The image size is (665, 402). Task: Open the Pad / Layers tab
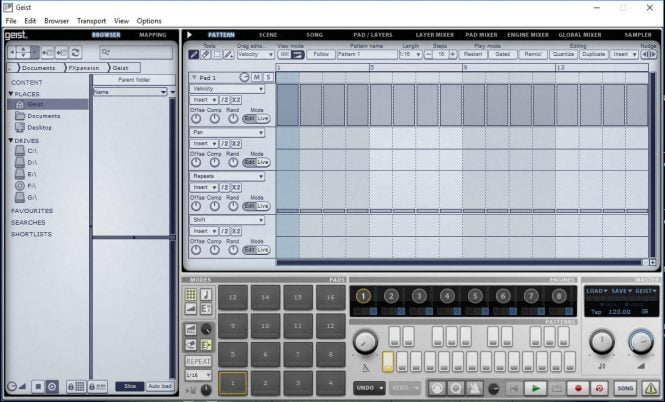[373, 35]
